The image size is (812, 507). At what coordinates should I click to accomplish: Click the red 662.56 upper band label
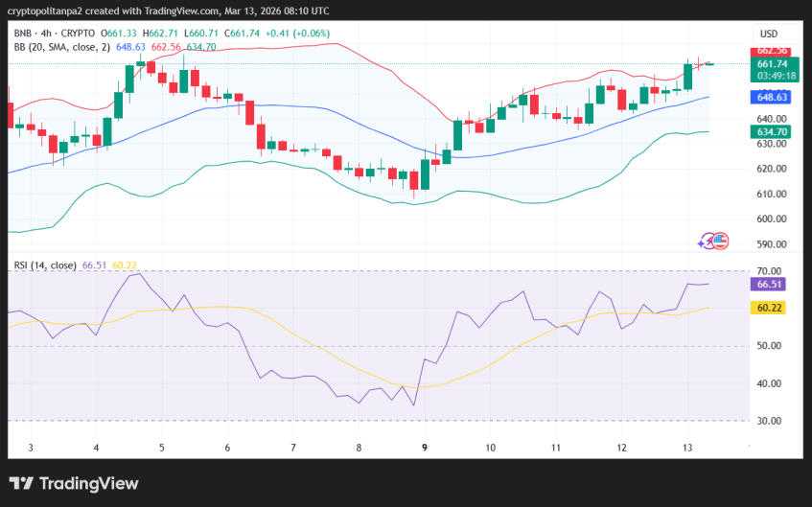coord(772,51)
